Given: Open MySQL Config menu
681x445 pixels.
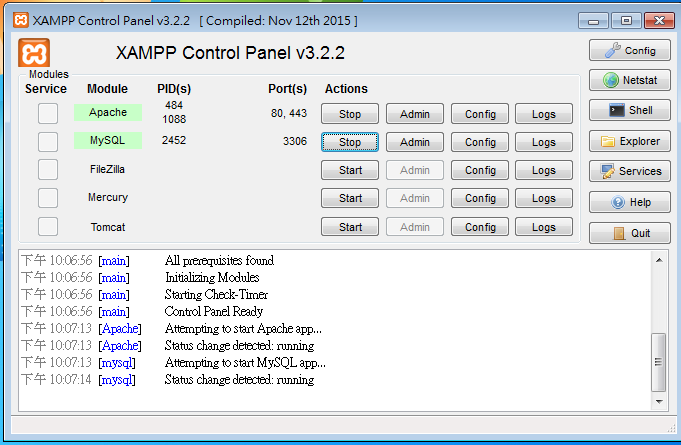Looking at the screenshot, I should click(x=480, y=142).
